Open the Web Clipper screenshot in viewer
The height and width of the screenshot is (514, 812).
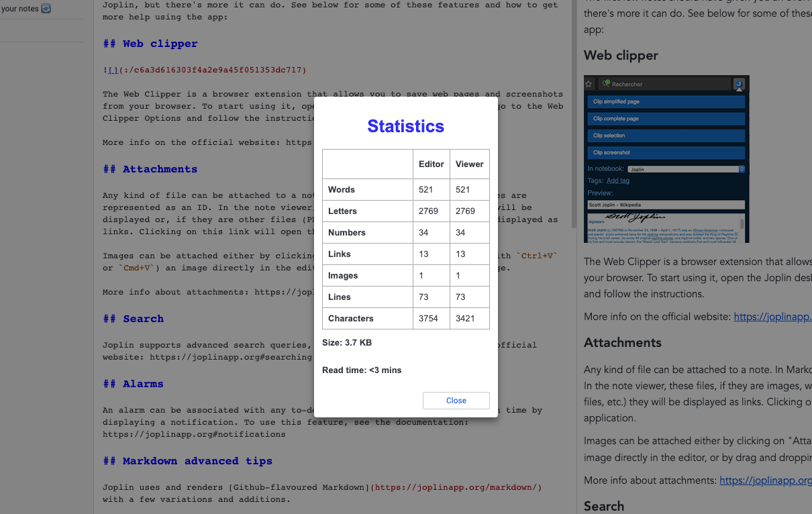(666, 159)
